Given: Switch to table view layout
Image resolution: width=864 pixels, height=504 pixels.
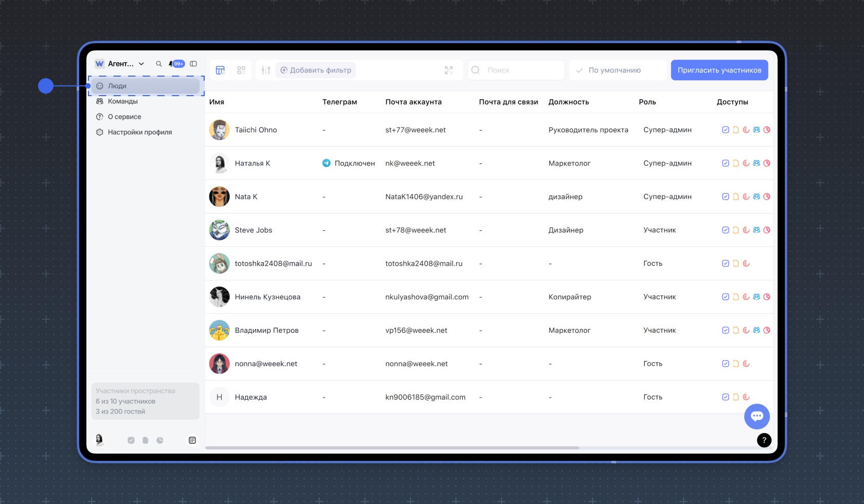Looking at the screenshot, I should pos(220,70).
